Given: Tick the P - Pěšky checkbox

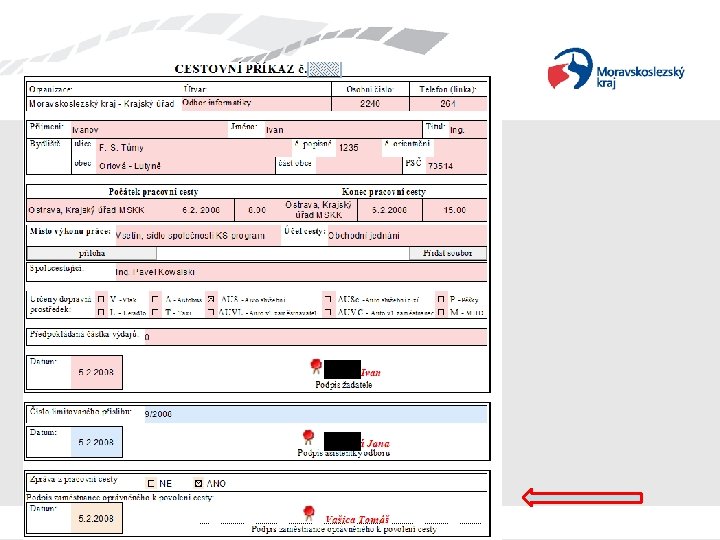Looking at the screenshot, I should 441,299.
